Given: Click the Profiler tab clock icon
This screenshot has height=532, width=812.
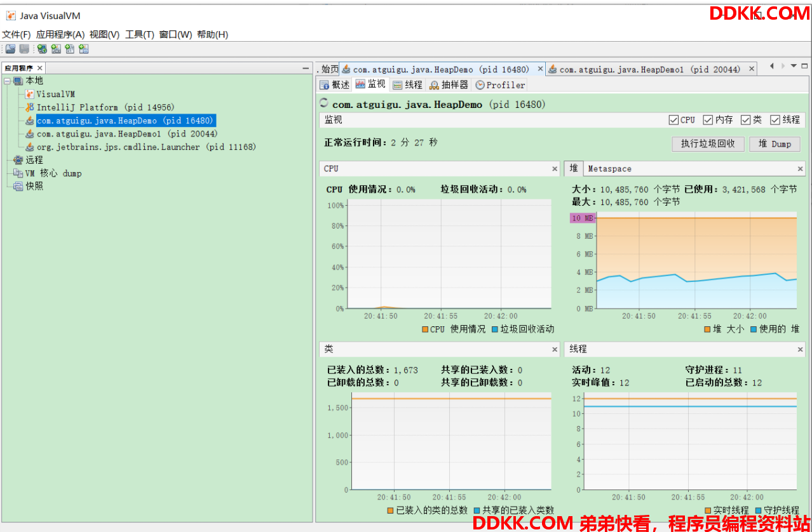Looking at the screenshot, I should (x=480, y=84).
